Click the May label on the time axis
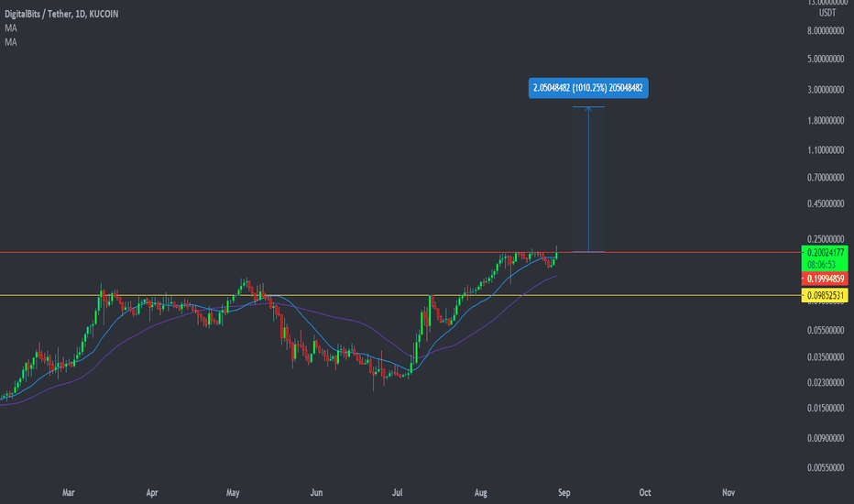The height and width of the screenshot is (504, 854). 233,493
